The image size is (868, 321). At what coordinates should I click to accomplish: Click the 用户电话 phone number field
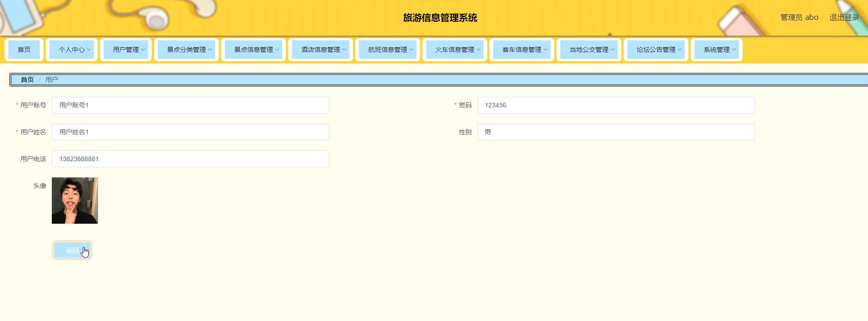pos(190,159)
